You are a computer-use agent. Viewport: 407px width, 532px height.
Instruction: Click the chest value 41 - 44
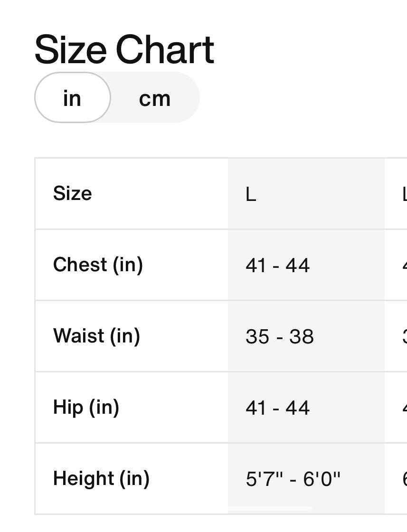(x=277, y=265)
